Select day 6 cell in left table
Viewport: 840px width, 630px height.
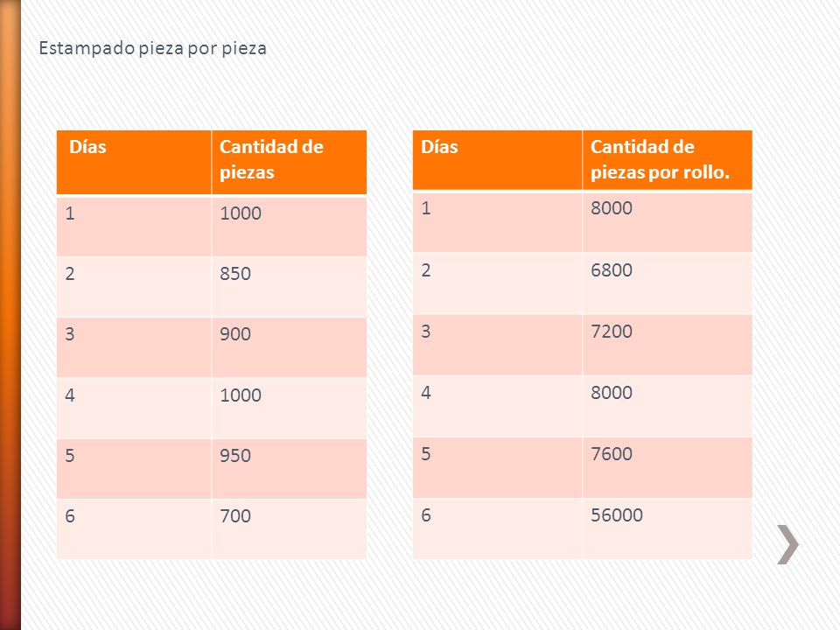134,528
